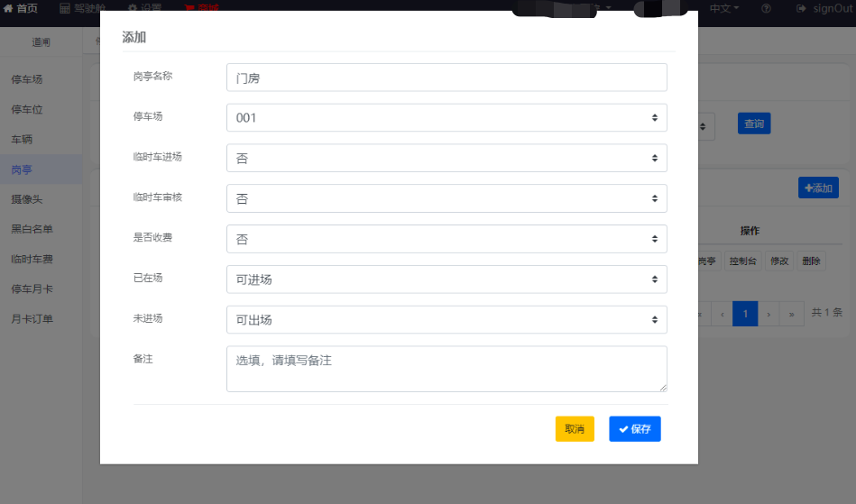Open the 停车场 dropdown showing 001
The height and width of the screenshot is (504, 856).
(446, 118)
